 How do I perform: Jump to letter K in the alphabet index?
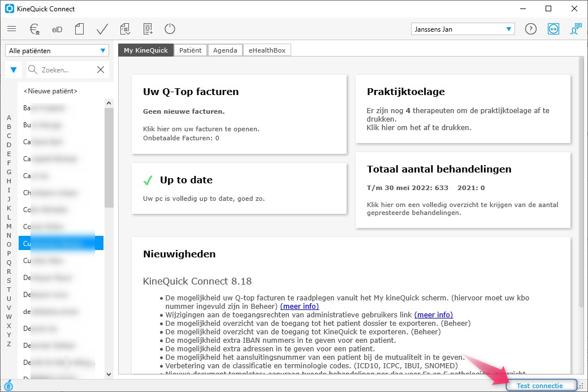tap(9, 208)
